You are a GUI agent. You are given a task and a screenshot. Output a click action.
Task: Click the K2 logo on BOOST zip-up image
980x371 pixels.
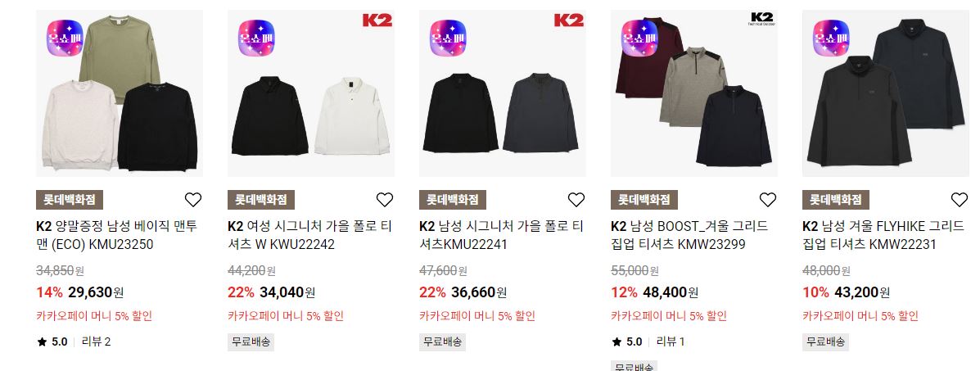click(761, 19)
